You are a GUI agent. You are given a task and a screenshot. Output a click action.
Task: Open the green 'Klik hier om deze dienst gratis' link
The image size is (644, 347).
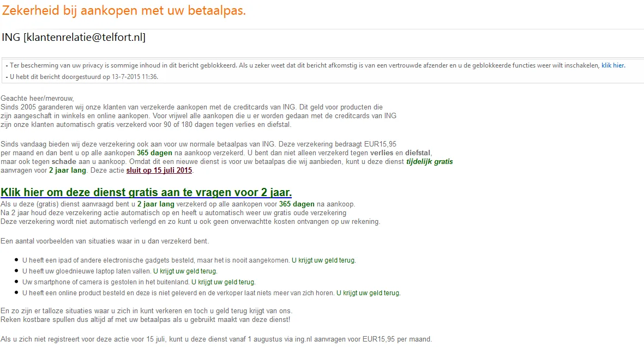coord(146,192)
